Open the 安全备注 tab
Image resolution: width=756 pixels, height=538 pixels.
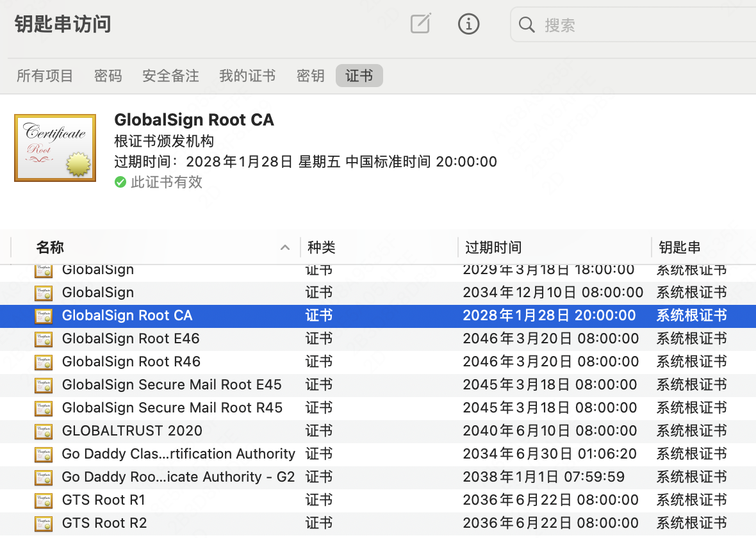[170, 76]
